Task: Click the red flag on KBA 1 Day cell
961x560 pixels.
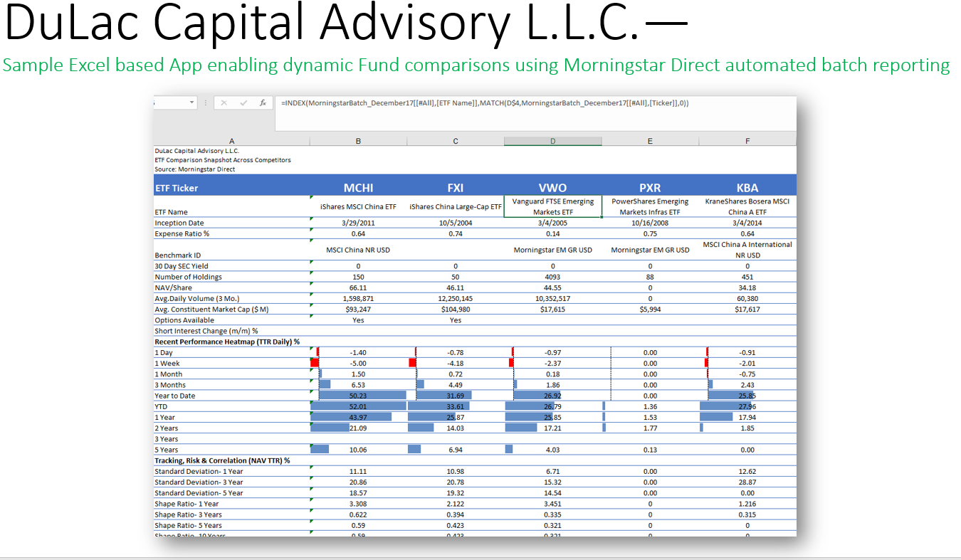Action: [x=708, y=352]
